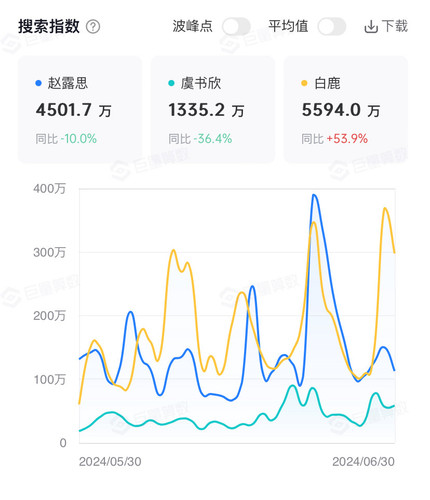The width and height of the screenshot is (430, 500).
Task: Click the 同比 +53.9% text
Action: point(334,139)
